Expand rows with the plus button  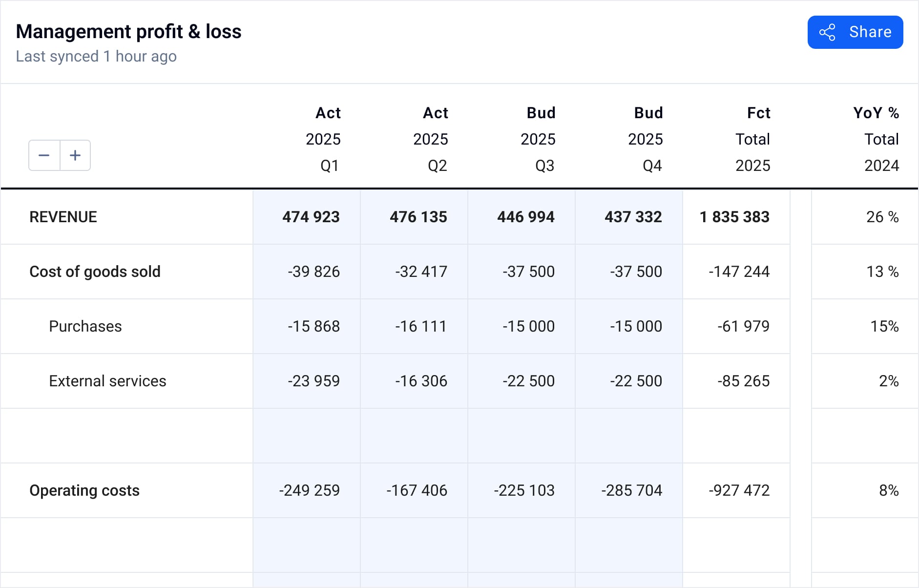(x=75, y=155)
